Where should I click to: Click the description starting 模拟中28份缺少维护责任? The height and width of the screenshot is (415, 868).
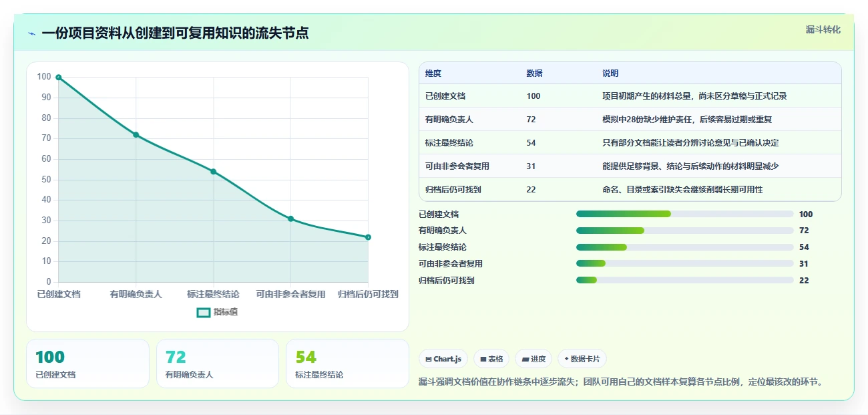(687, 120)
